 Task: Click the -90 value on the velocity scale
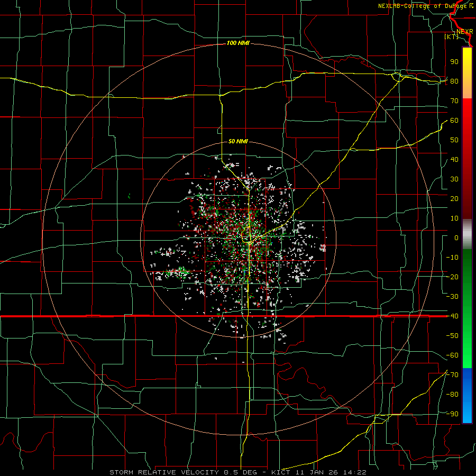tap(452, 414)
